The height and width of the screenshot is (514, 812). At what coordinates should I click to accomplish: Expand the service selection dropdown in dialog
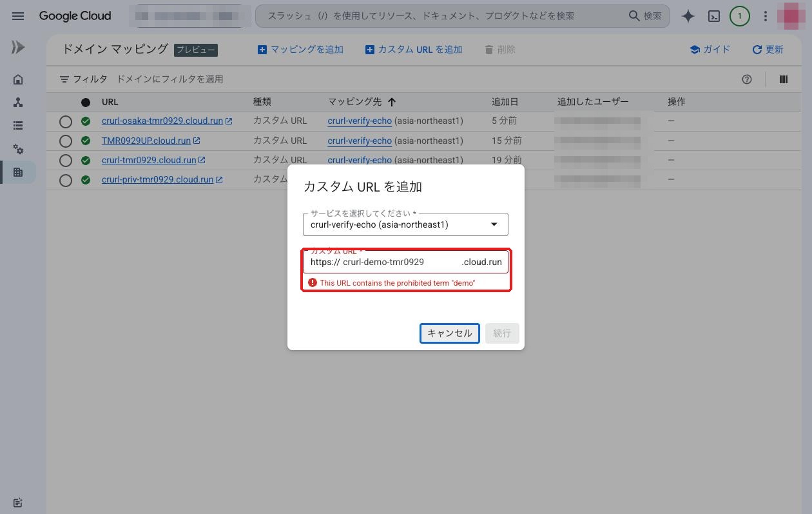[405, 224]
